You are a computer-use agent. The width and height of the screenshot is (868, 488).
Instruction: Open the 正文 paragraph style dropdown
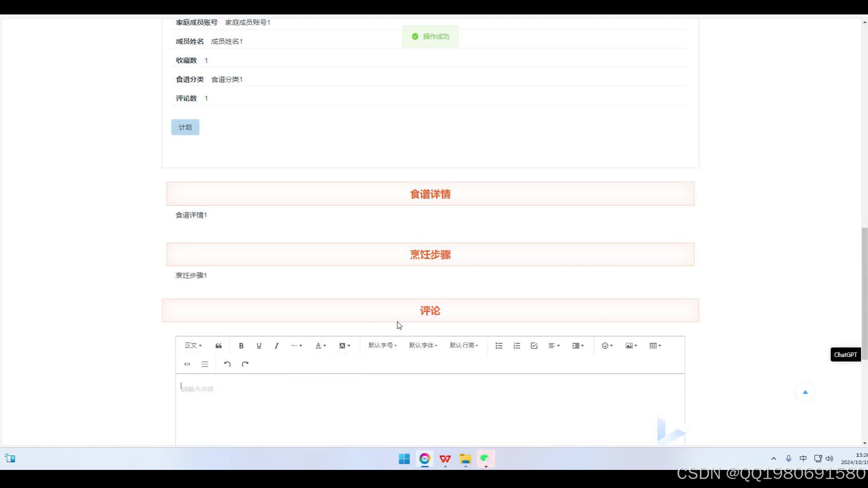pyautogui.click(x=193, y=345)
